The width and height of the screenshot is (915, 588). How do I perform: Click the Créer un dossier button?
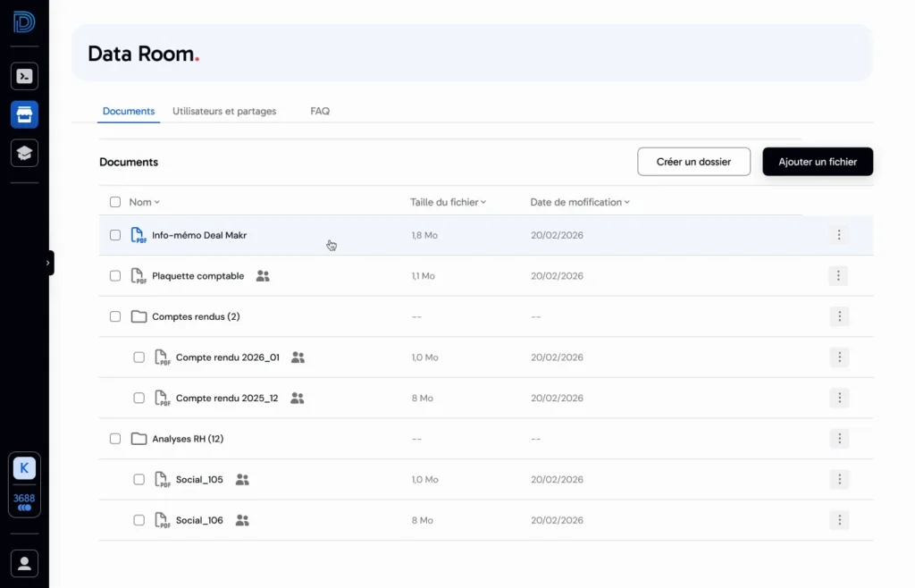[x=693, y=162]
